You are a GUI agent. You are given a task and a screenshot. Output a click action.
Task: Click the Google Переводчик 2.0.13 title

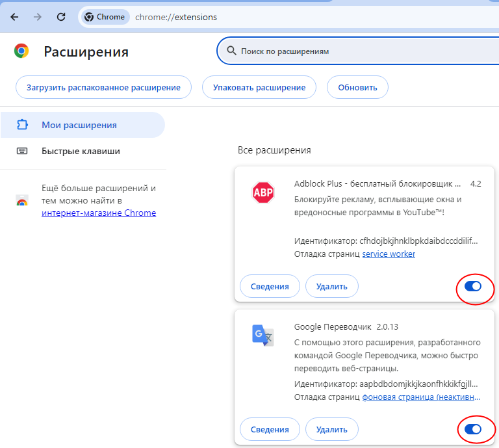[x=346, y=326]
